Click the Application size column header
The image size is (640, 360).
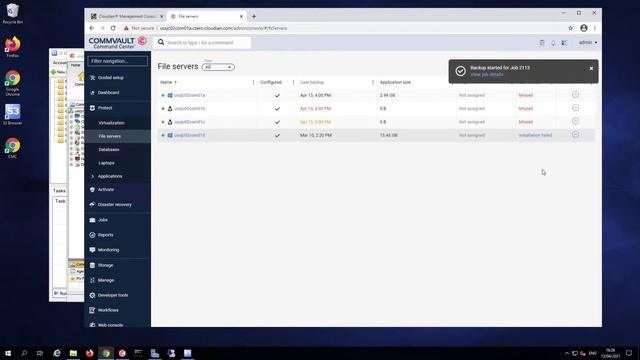click(395, 82)
